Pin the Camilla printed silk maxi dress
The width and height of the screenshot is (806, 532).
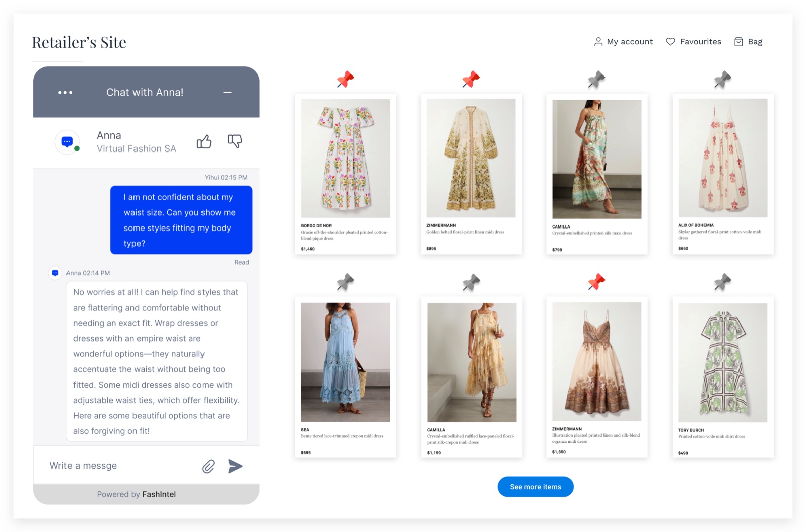click(596, 80)
